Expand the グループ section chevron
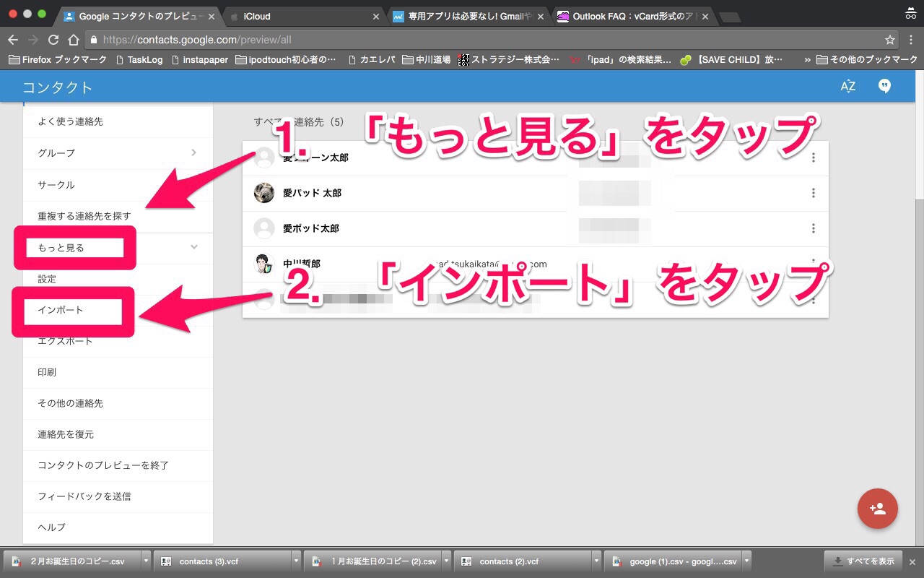 coord(193,152)
